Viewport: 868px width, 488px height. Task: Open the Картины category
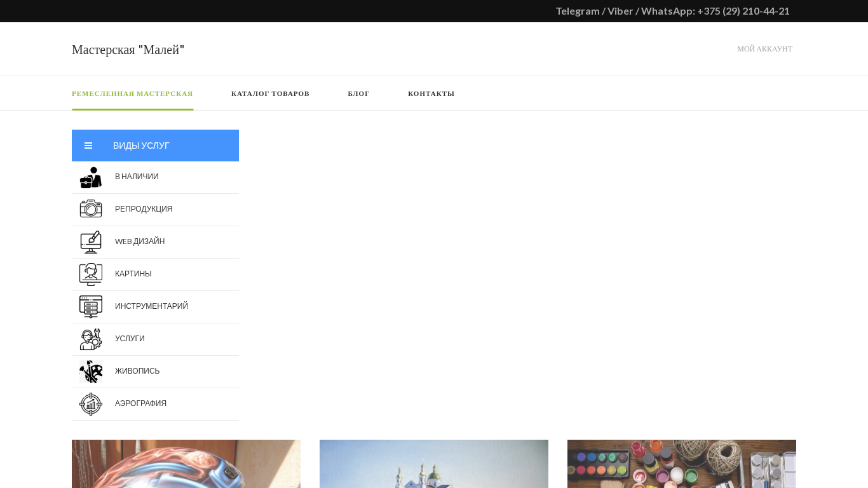coord(133,274)
